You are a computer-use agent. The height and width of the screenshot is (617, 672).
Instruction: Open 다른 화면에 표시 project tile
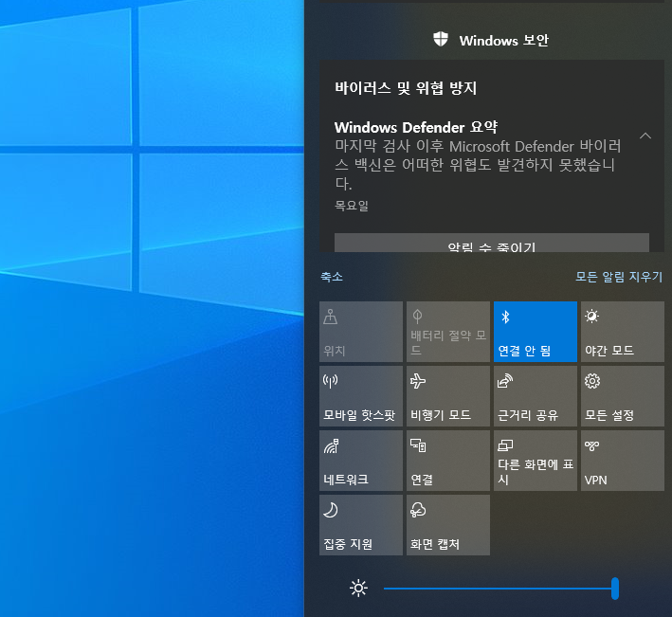tap(536, 461)
